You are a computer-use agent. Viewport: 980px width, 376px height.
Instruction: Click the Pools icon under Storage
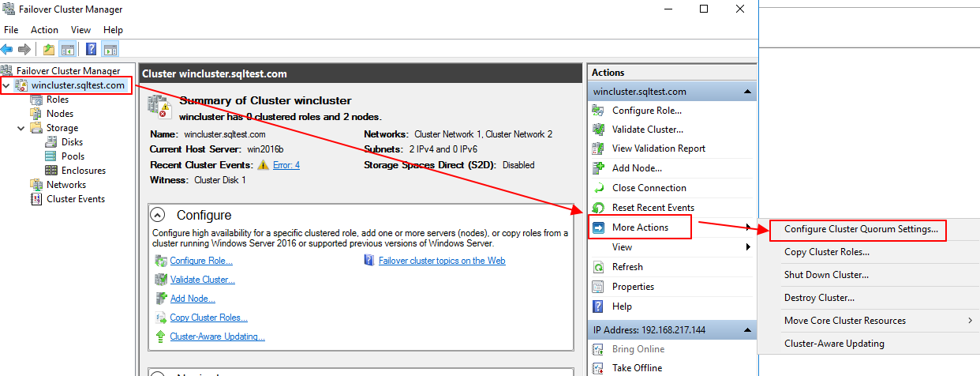[x=51, y=156]
